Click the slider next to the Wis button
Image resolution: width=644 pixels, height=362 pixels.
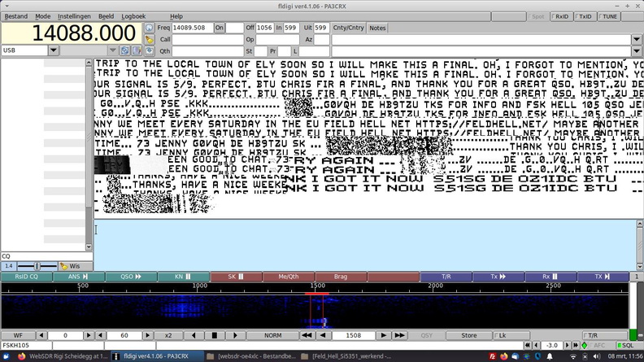tap(37, 266)
